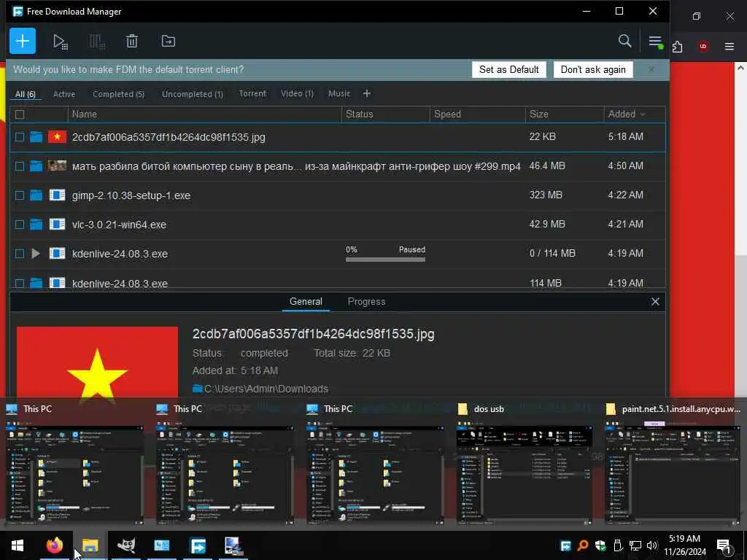Check the box for gimp-2.10.38-setup-1.exe
Viewport: 747px width, 560px height.
click(20, 195)
